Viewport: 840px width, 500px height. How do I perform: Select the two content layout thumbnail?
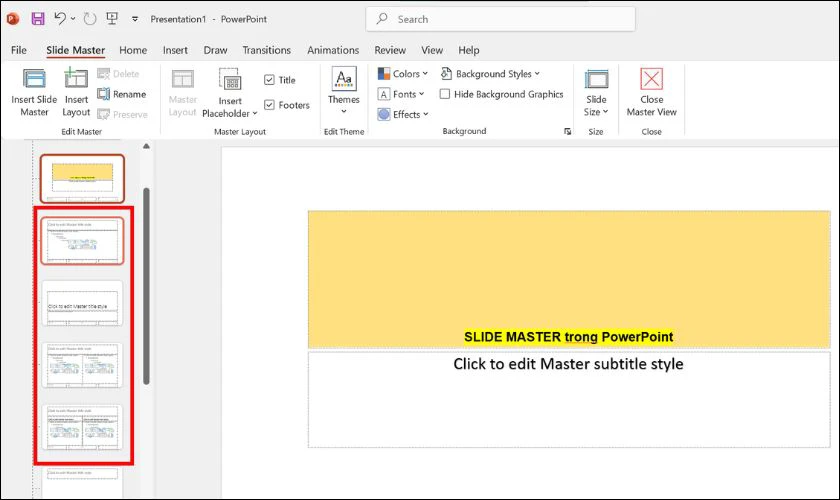pos(82,365)
